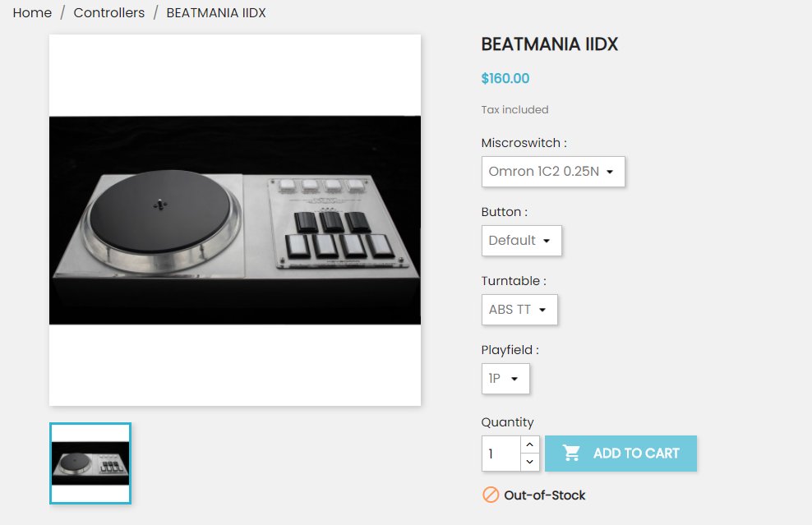Open the Controllers breadcrumb category
This screenshot has height=525, width=812.
[x=108, y=12]
